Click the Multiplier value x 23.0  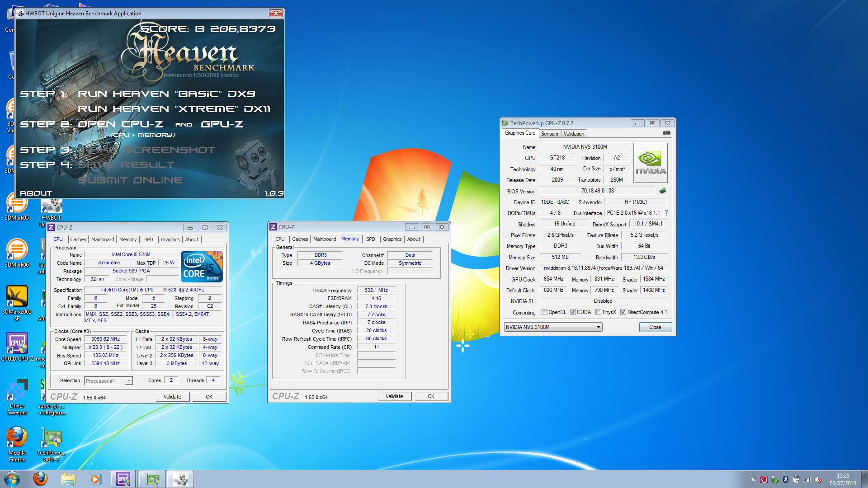click(x=105, y=347)
